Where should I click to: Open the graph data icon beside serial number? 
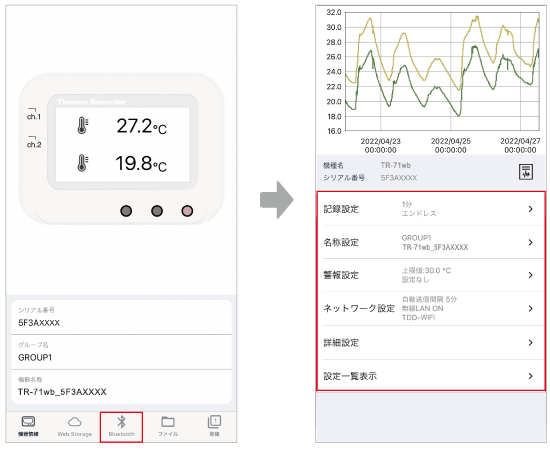pyautogui.click(x=525, y=172)
